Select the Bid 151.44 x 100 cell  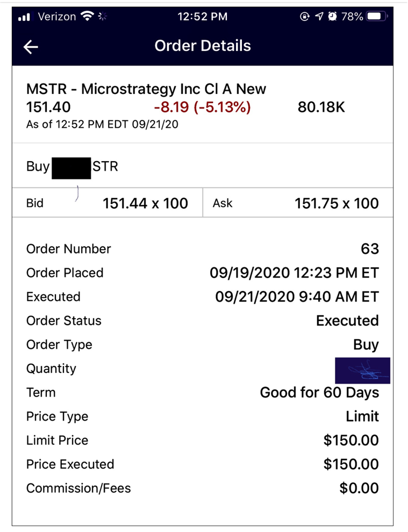click(108, 203)
